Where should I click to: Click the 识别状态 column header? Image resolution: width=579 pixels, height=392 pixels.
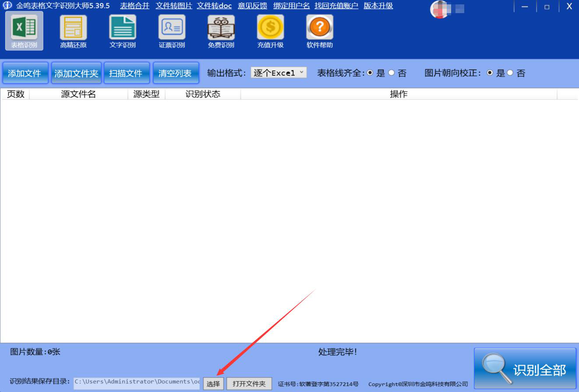click(x=203, y=94)
